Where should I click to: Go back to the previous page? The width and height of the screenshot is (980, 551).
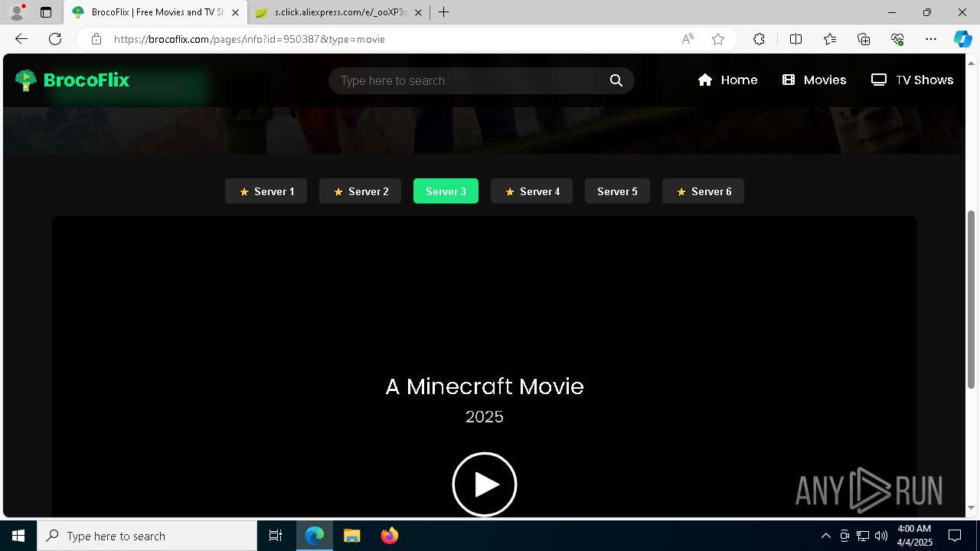pyautogui.click(x=21, y=39)
